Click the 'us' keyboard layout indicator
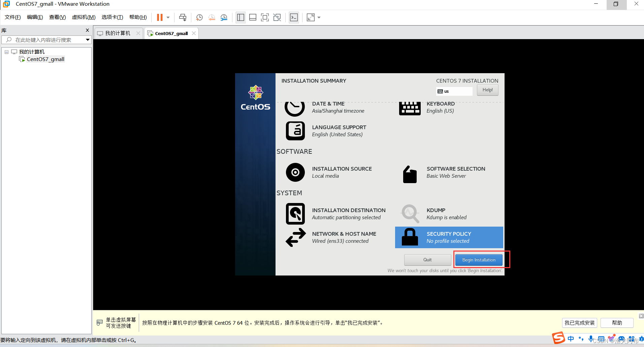 coord(454,91)
